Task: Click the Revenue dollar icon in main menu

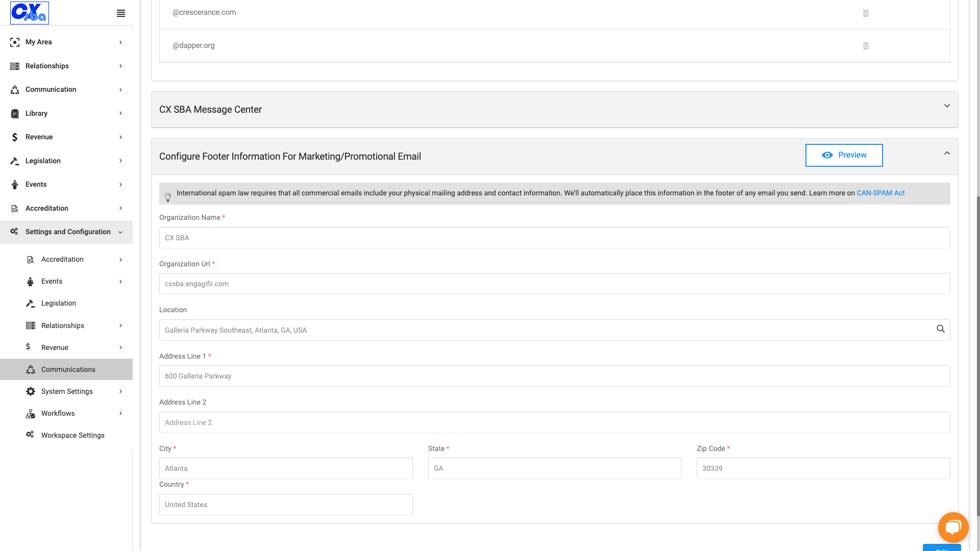Action: 15,137
